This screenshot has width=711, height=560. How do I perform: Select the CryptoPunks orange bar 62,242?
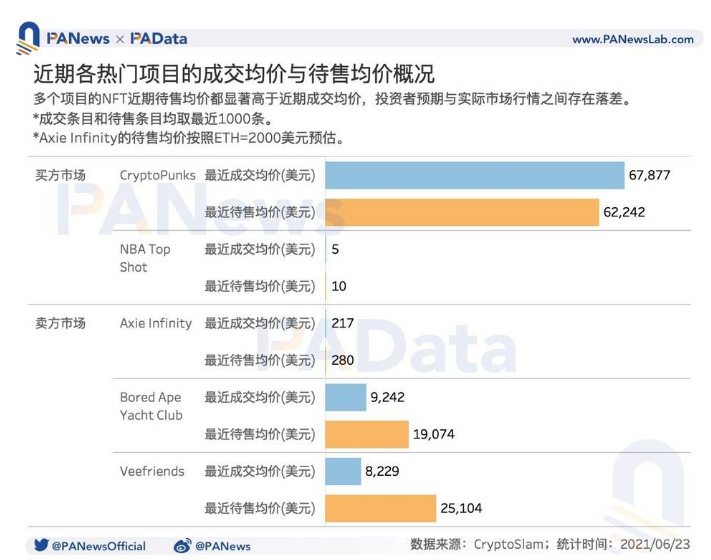click(462, 212)
